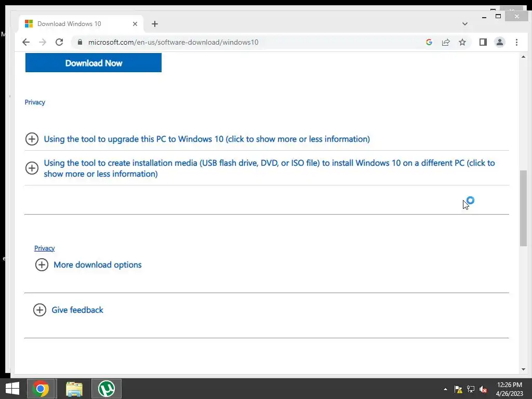Expand the create installation media plus icon

point(32,168)
